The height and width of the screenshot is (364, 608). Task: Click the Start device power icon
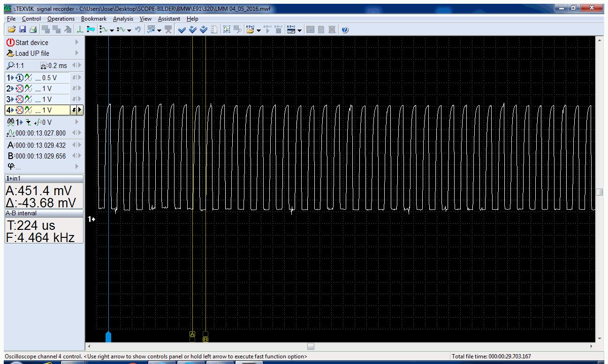click(10, 42)
